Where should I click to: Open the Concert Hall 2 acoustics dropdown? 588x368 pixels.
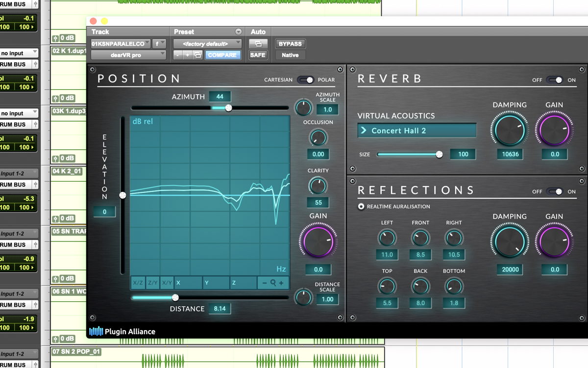417,131
